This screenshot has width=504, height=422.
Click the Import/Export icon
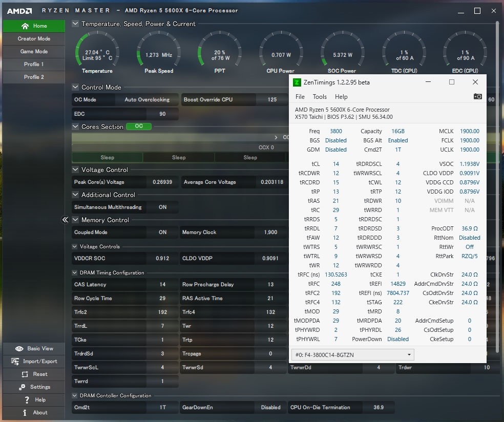tap(14, 362)
